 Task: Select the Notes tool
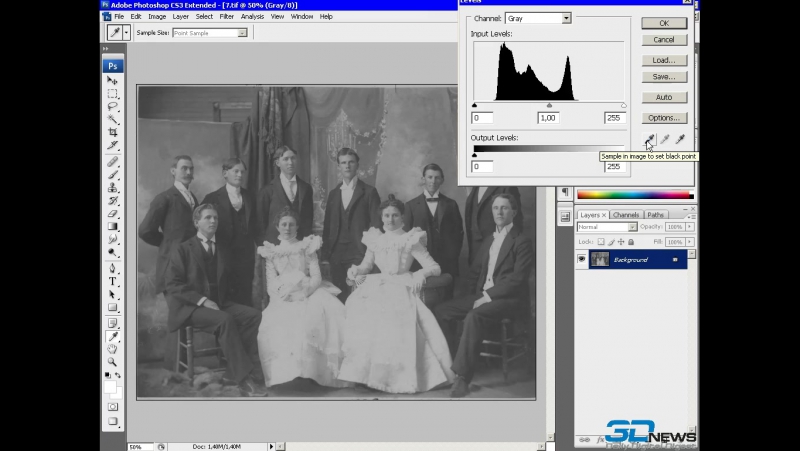(112, 323)
